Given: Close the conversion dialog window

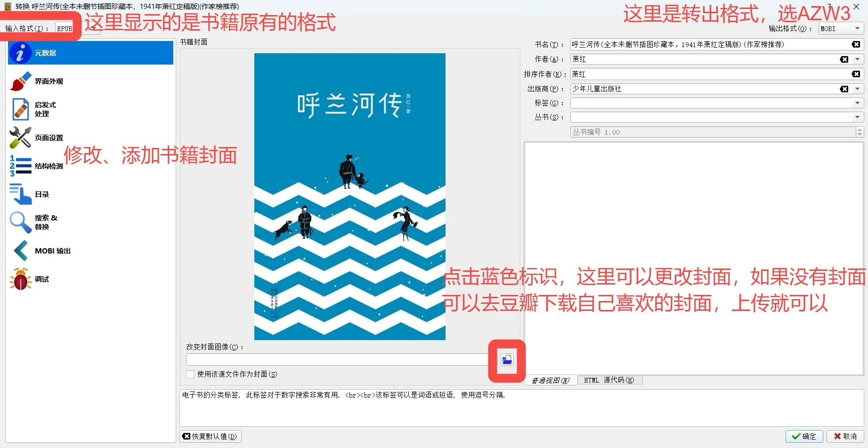Looking at the screenshot, I should click(x=856, y=7).
